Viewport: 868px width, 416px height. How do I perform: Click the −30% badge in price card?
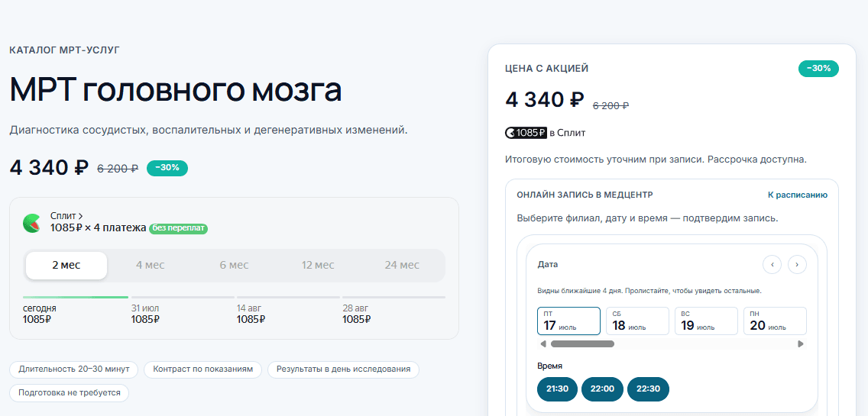pos(818,69)
